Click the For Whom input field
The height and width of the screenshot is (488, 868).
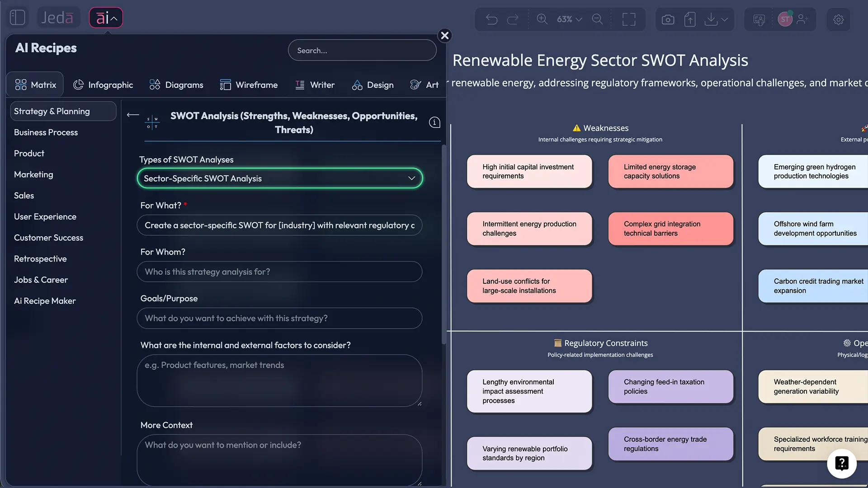click(279, 272)
